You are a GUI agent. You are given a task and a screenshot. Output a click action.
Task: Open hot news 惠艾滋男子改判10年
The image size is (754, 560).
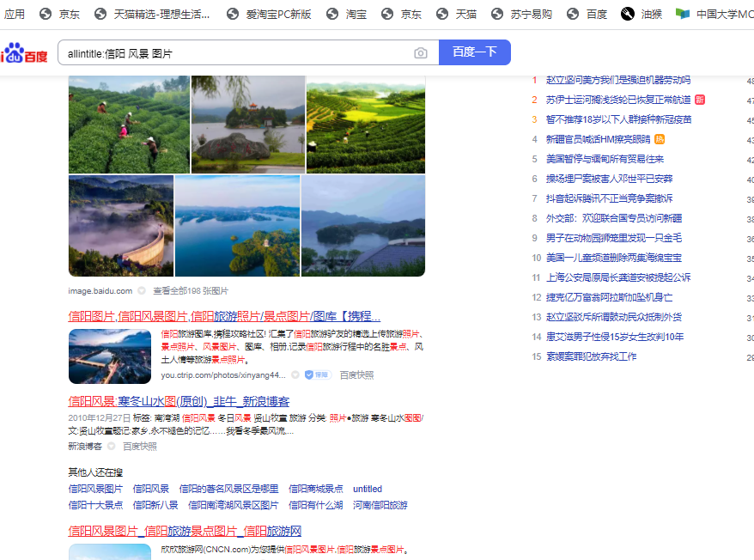pyautogui.click(x=615, y=337)
